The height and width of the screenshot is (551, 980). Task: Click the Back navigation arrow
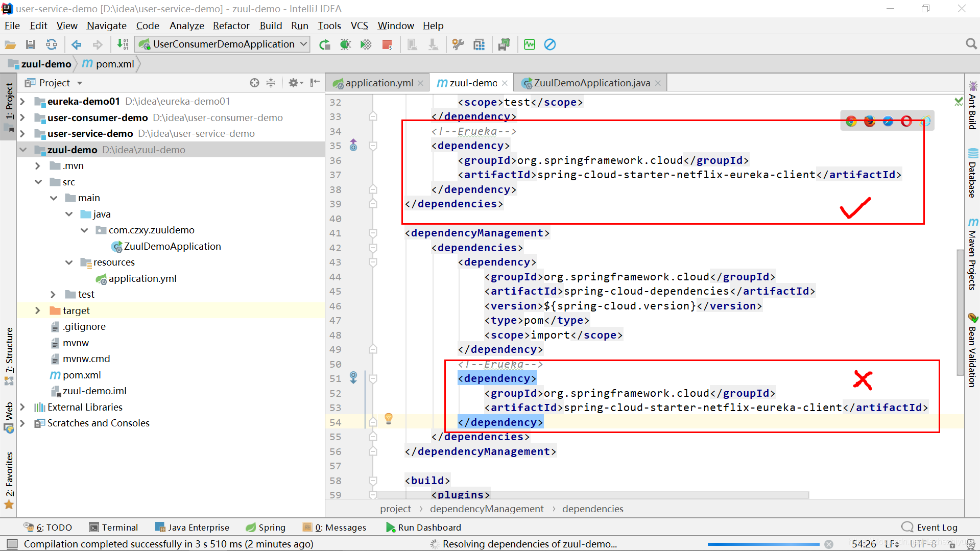point(77,44)
